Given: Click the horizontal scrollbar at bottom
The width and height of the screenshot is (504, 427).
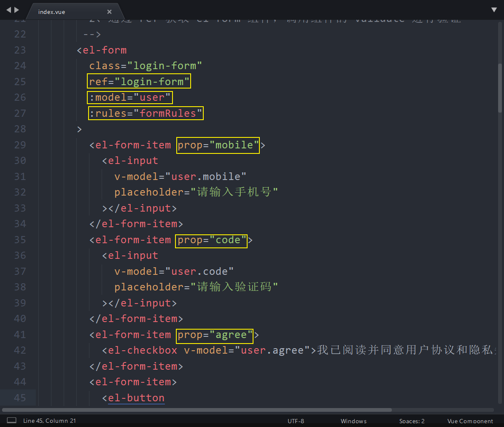Looking at the screenshot, I should [197, 410].
